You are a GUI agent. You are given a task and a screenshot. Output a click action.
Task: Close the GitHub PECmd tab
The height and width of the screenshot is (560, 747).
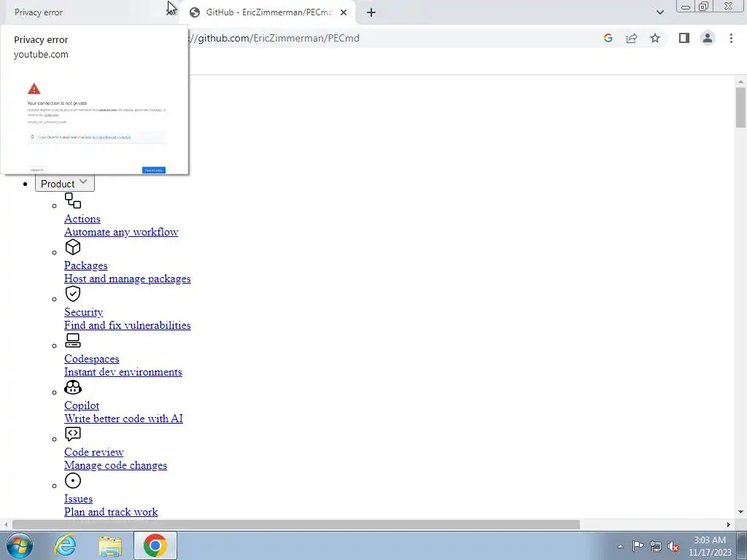[344, 12]
